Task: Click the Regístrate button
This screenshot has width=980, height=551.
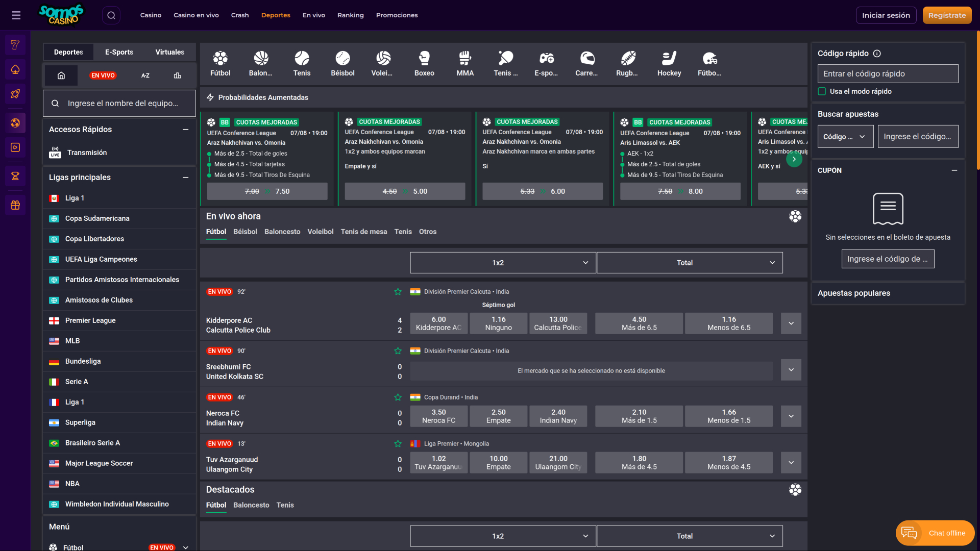Action: (947, 15)
